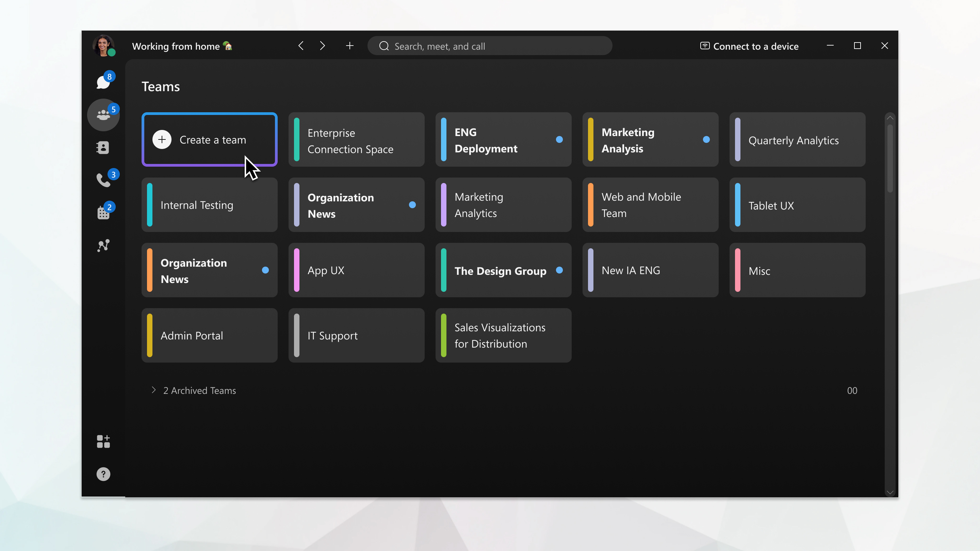Screen dimensions: 980x551
Task: Click the unread dot on ENG Deployment
Action: point(559,139)
